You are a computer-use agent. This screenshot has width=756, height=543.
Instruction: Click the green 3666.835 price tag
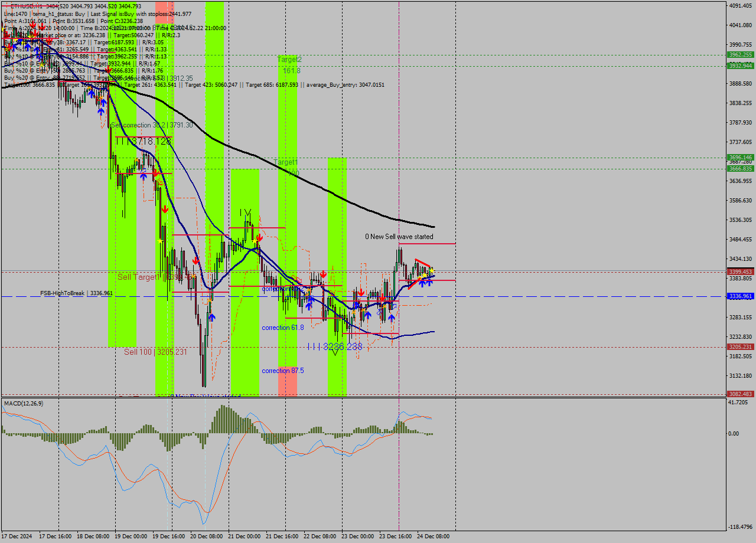[x=740, y=168]
